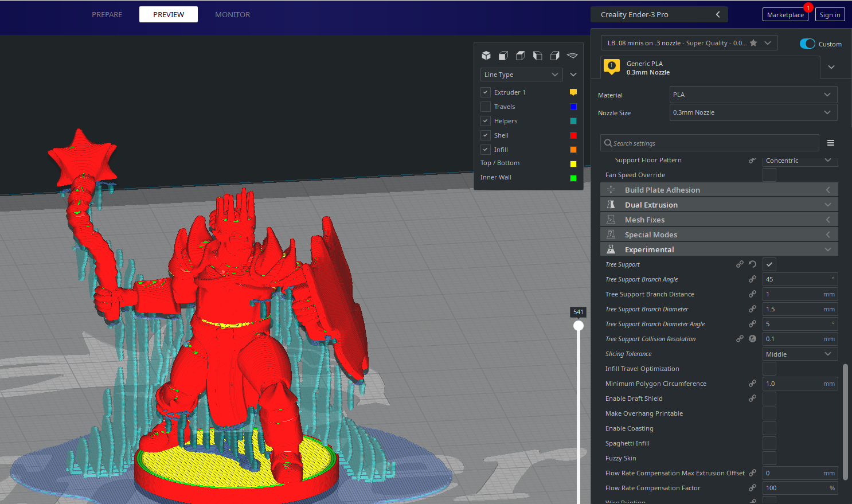Click the flat grid plane view icon

click(572, 56)
